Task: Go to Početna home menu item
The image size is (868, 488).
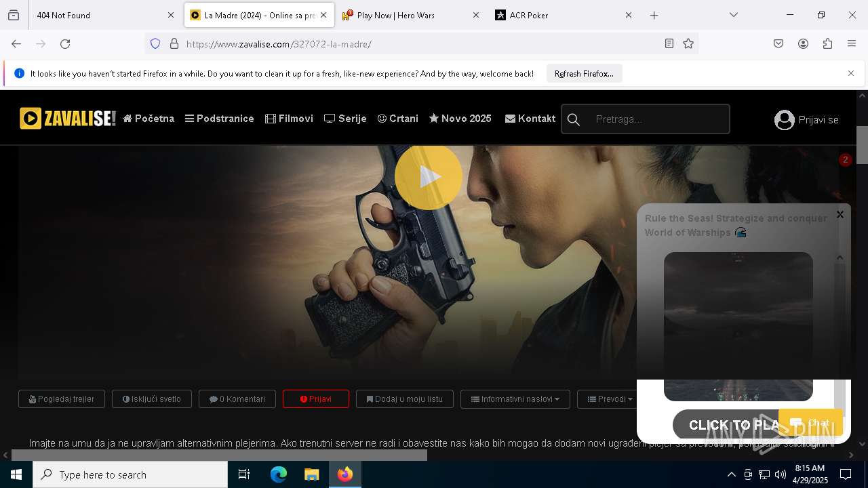Action: click(x=149, y=119)
